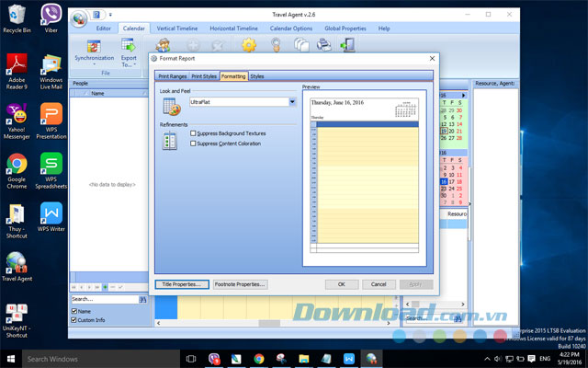Open the WPS Writer desktop shortcut
The height and width of the screenshot is (368, 588).
pos(51,214)
